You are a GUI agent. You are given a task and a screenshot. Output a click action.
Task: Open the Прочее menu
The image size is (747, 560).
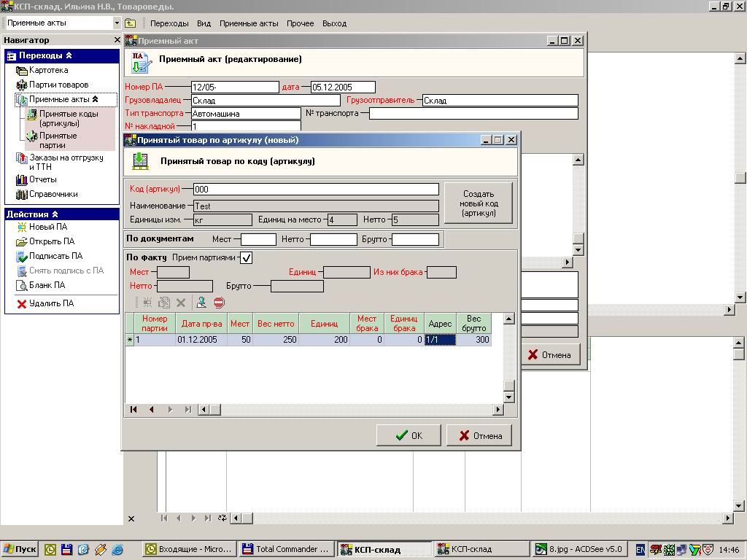coord(300,23)
